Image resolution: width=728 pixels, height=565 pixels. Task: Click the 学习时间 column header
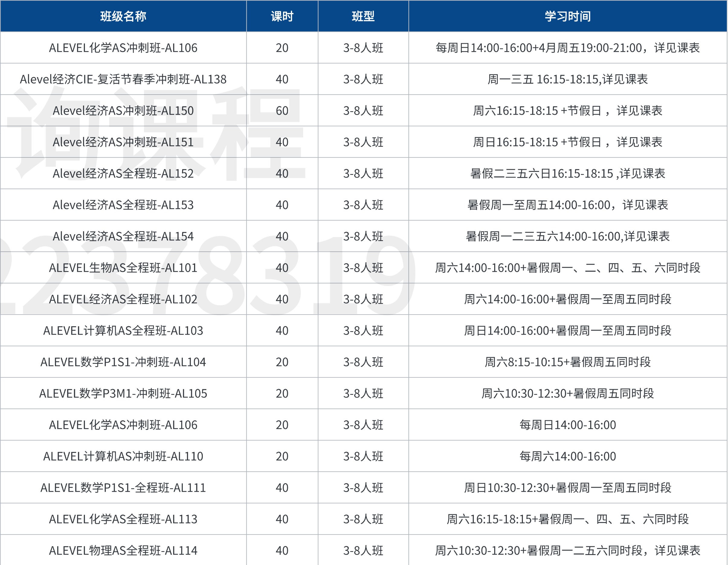[x=567, y=16]
